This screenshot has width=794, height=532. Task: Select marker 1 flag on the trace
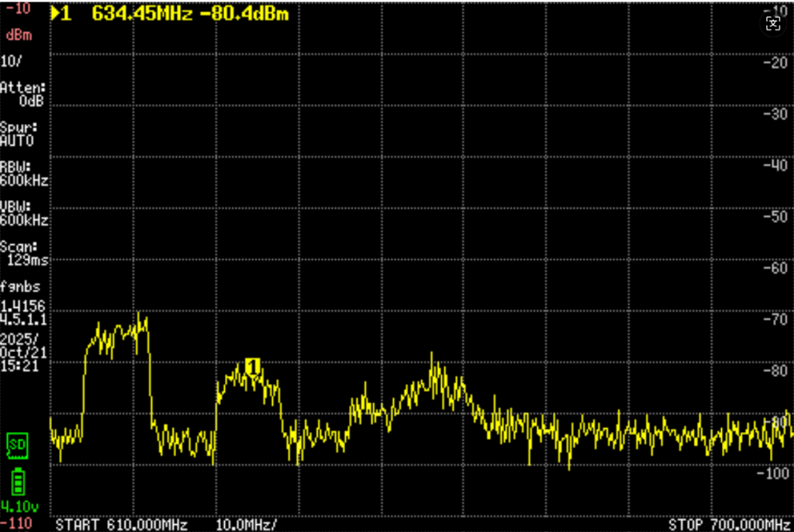pos(252,364)
